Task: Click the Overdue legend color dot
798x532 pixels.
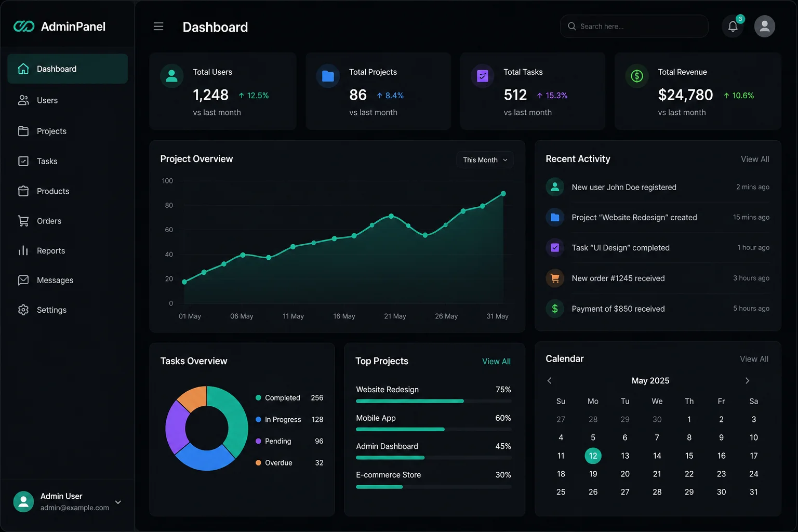Action: click(258, 462)
